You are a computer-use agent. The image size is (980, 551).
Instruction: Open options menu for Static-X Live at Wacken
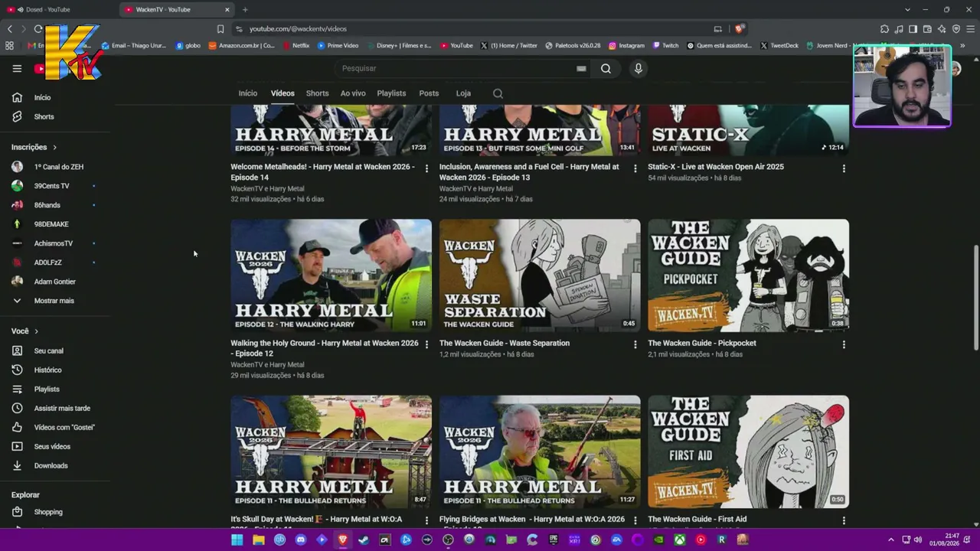844,168
